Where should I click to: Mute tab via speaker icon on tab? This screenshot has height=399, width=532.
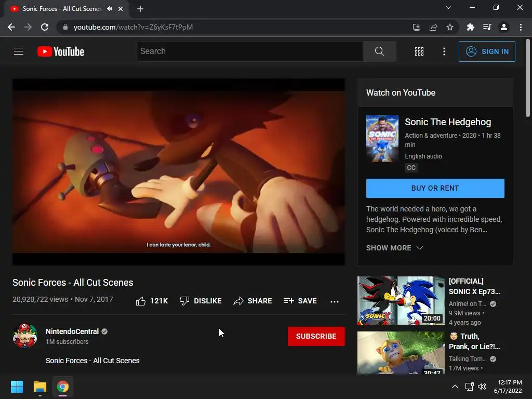point(109,9)
